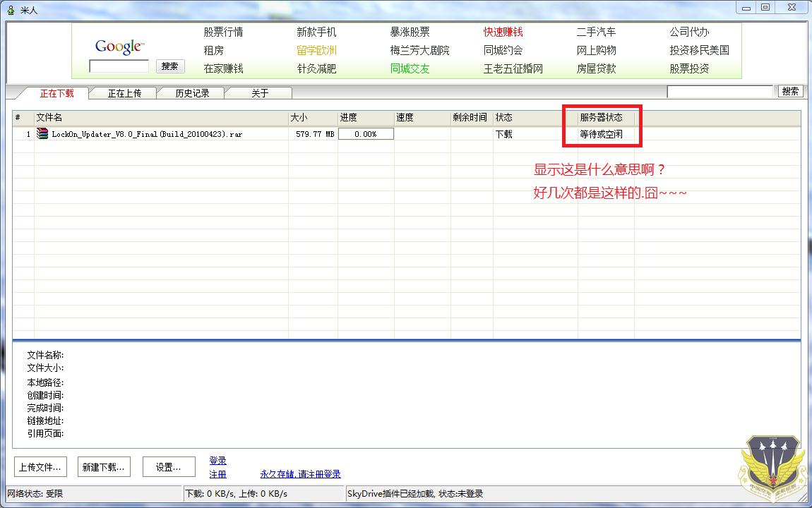Open the 快速赚钱 ad link
812x508 pixels.
[x=503, y=32]
